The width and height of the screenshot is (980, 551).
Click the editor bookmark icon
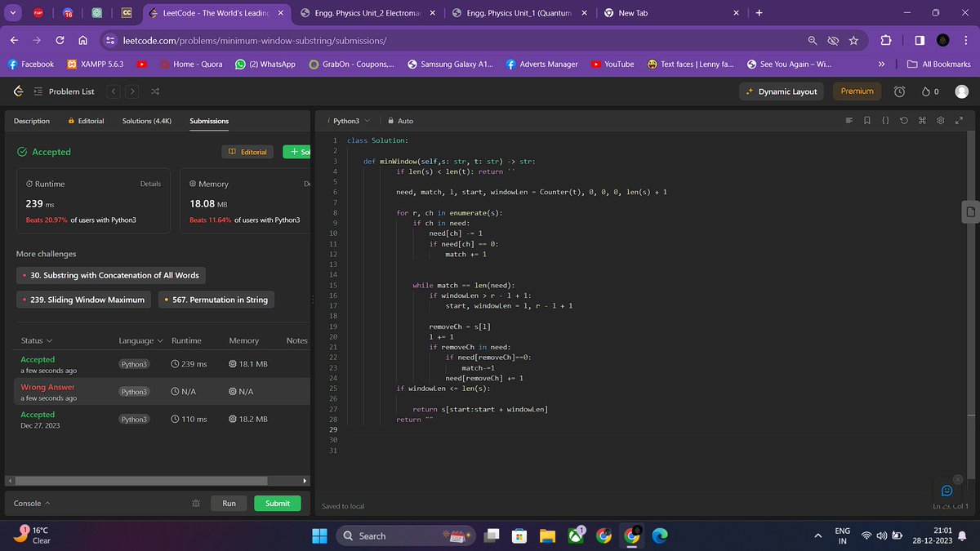click(867, 121)
